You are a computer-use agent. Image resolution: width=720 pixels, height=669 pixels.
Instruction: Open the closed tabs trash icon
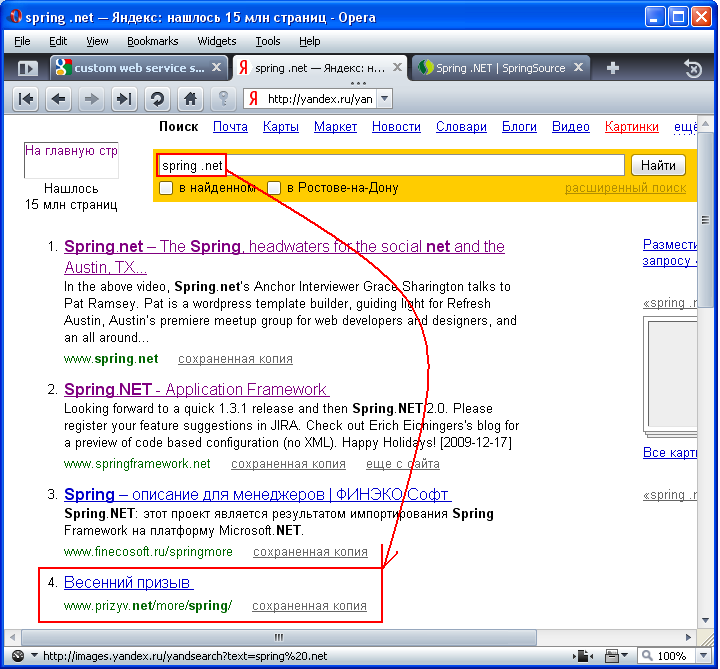tap(692, 69)
